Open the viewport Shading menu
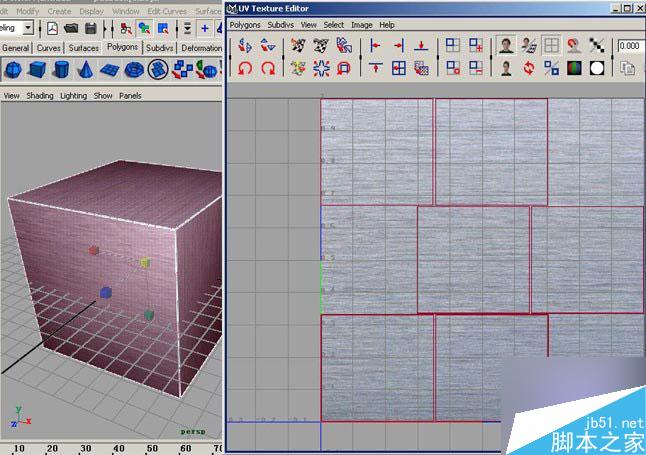 40,96
